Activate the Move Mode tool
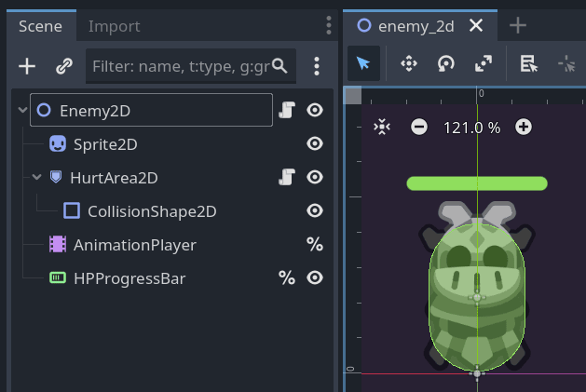 coord(408,63)
